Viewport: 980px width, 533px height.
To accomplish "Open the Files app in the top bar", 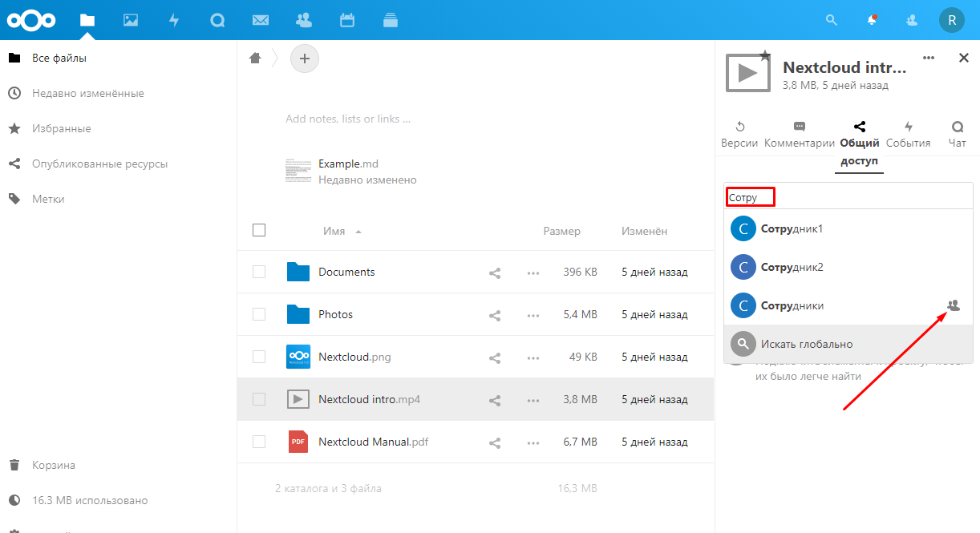I will point(87,20).
